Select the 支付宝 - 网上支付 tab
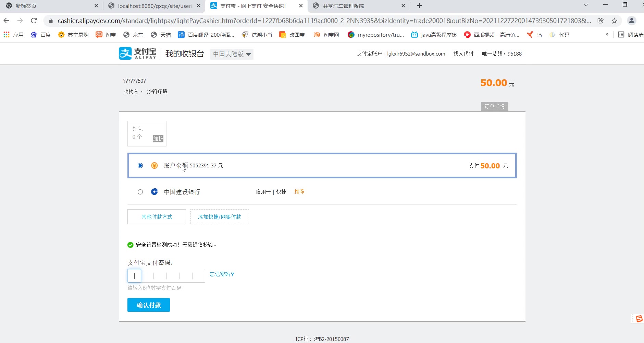 (x=256, y=6)
